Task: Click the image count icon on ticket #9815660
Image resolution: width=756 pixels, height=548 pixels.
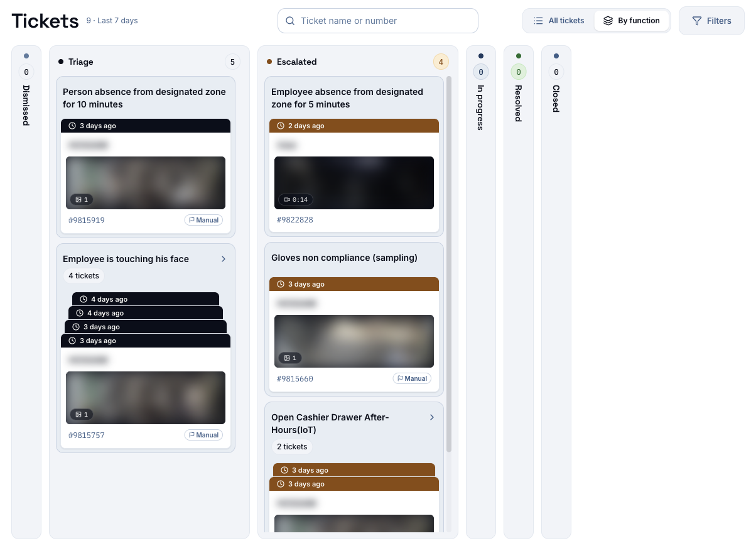Action: (287, 358)
